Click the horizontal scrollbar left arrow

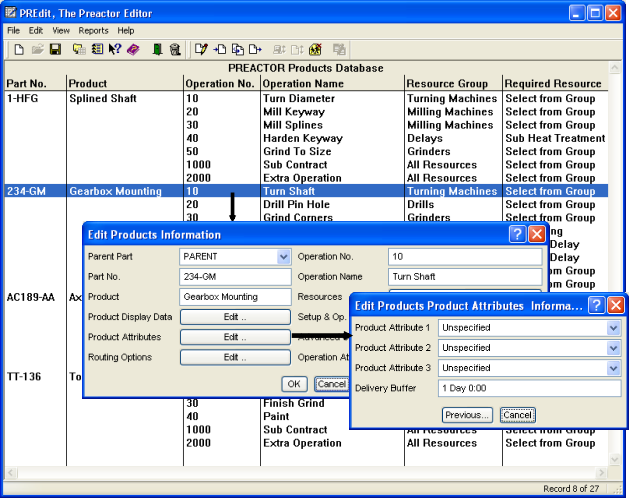pyautogui.click(x=11, y=473)
